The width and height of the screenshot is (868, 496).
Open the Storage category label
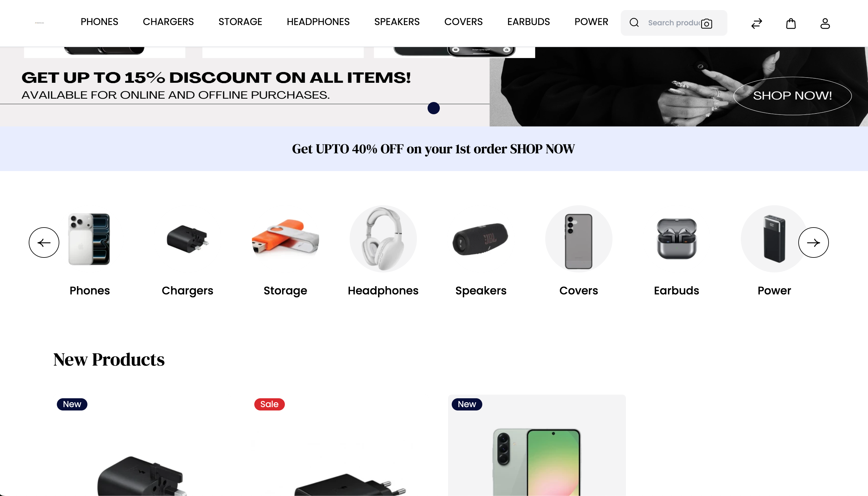[285, 290]
